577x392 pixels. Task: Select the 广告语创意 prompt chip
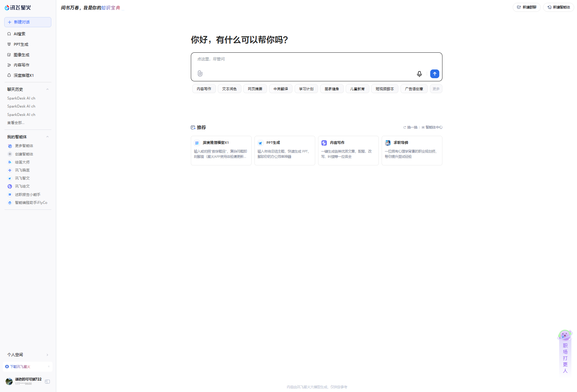[x=414, y=89]
